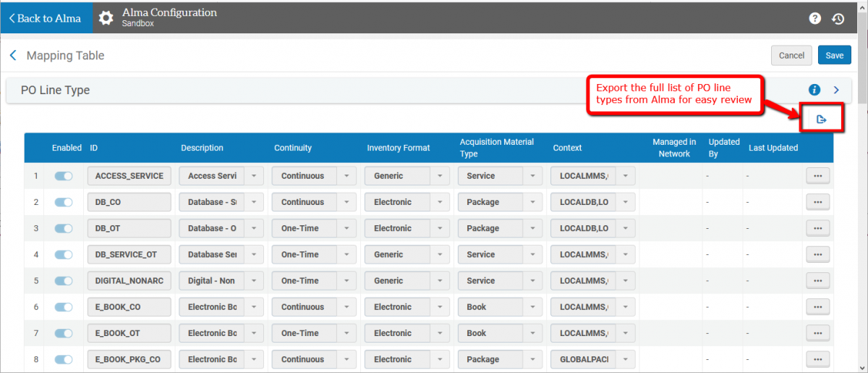Screen dimensions: 868x373
Task: Click the Alma Configuration gear icon
Action: pos(106,18)
